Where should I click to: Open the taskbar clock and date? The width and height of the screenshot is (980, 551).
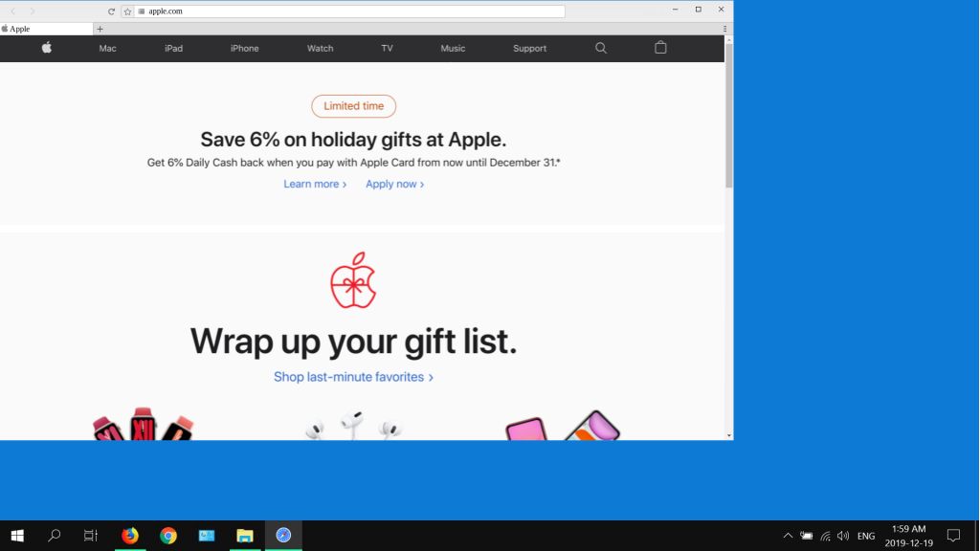(x=909, y=536)
